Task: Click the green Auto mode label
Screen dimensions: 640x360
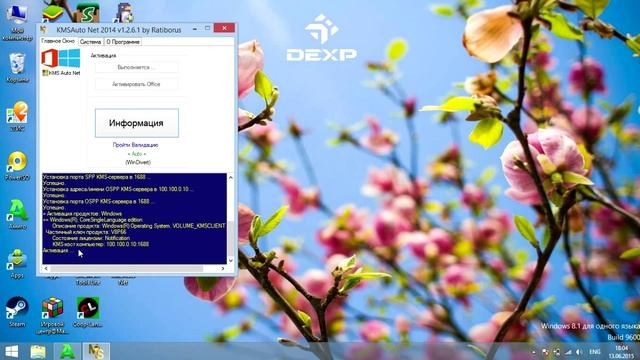Action: [136, 154]
